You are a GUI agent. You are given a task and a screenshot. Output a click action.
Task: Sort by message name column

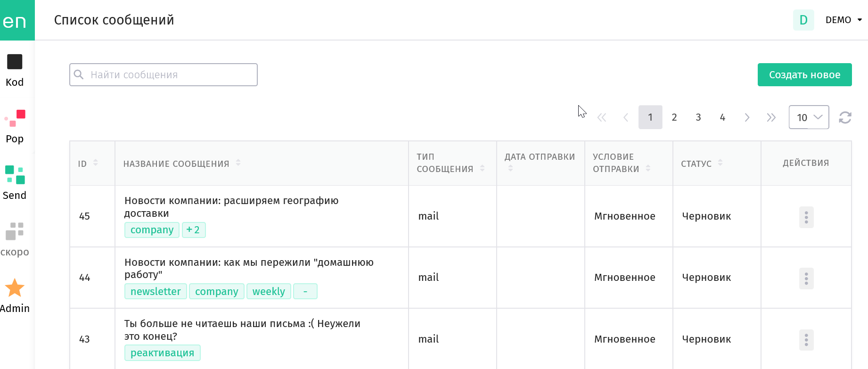(x=238, y=163)
